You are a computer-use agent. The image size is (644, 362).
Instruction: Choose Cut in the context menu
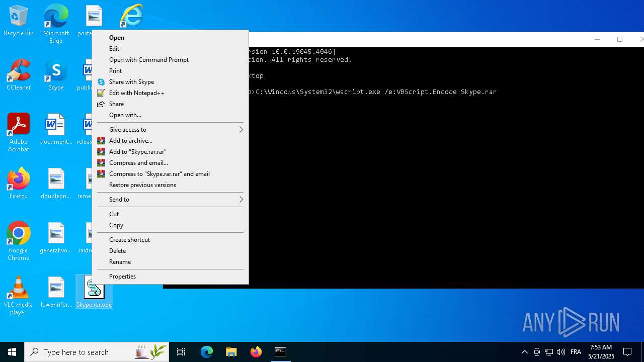(x=170, y=214)
